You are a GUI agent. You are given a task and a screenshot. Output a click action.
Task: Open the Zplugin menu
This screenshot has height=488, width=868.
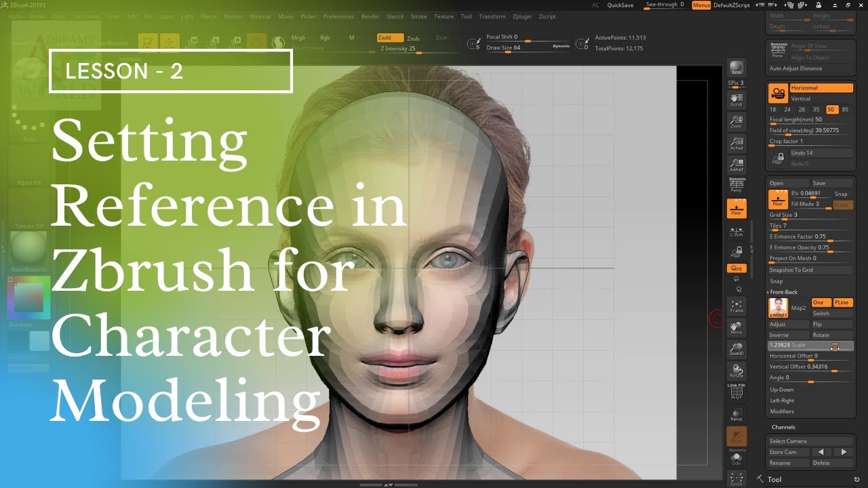click(x=522, y=16)
